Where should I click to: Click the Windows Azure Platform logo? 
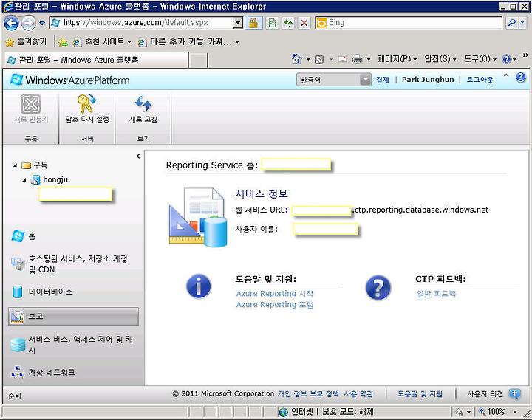tap(69, 80)
